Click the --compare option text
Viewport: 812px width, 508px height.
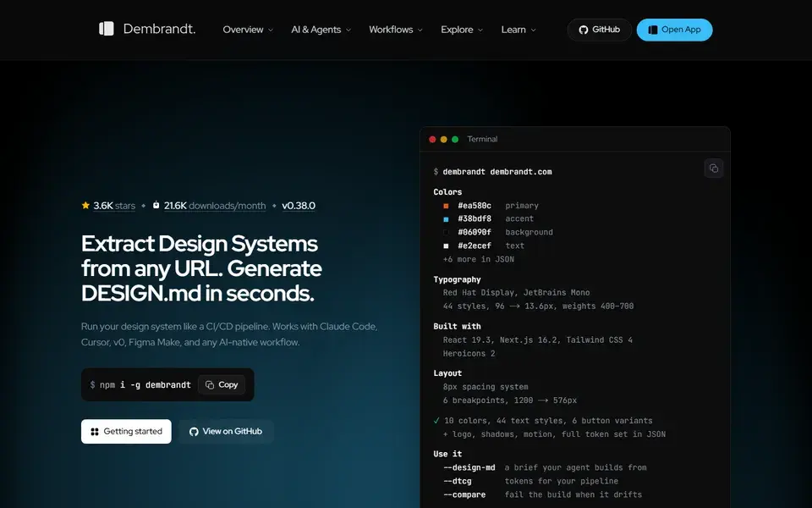[x=464, y=494]
